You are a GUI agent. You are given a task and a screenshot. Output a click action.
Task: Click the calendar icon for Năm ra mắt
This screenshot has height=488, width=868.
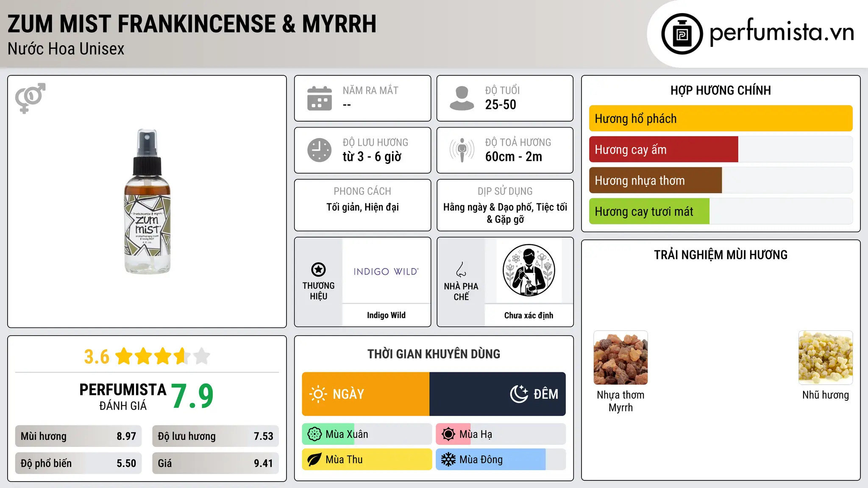pyautogui.click(x=320, y=98)
